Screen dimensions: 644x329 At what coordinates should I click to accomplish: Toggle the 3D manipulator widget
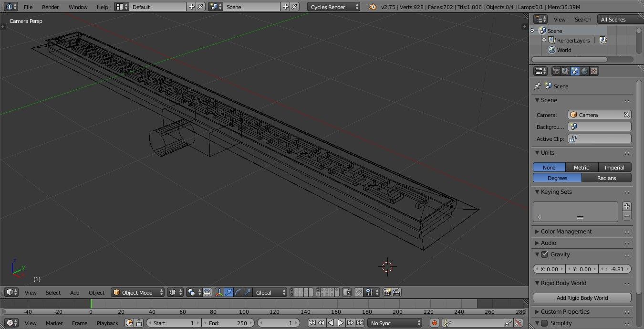219,292
